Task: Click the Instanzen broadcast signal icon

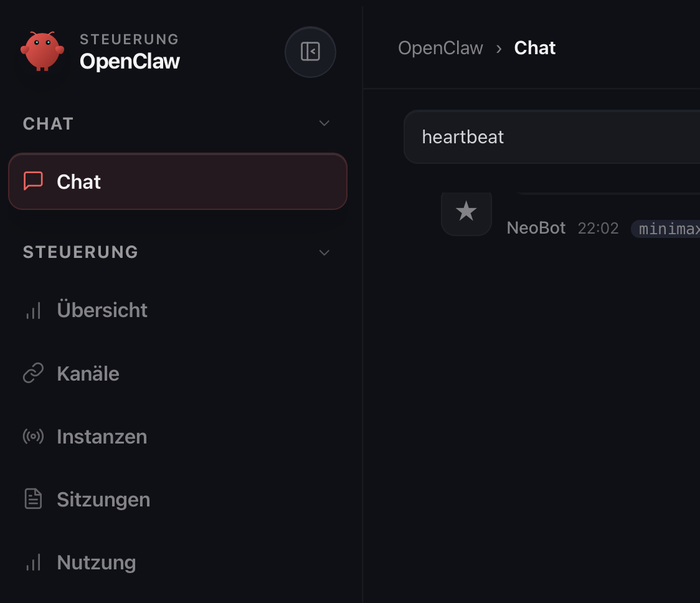Action: [x=33, y=437]
